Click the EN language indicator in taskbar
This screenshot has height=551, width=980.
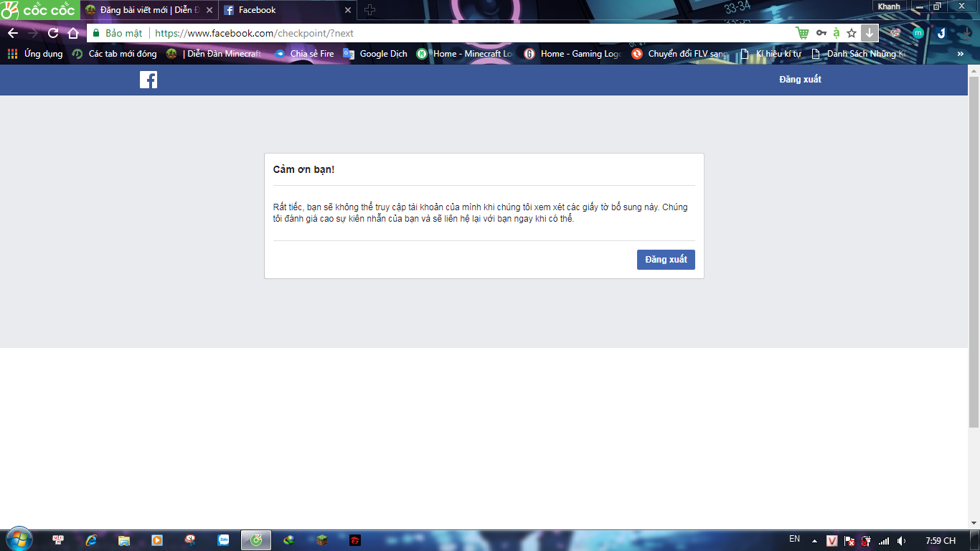pos(794,539)
